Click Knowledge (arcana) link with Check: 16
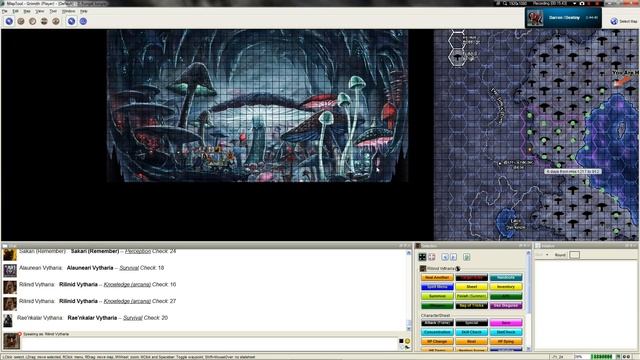Viewport: 640px width, 360px height. (127, 284)
